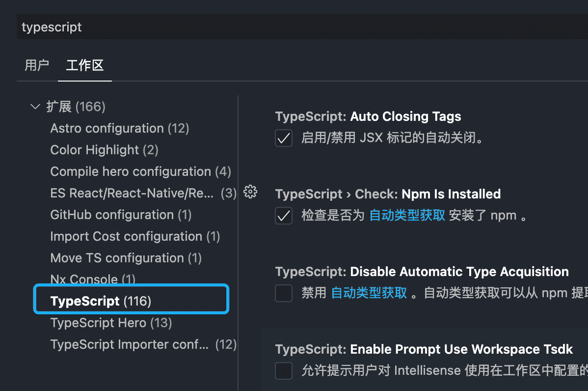
Task: Uncheck the Auto Closing Tags checkbox
Action: (x=284, y=139)
